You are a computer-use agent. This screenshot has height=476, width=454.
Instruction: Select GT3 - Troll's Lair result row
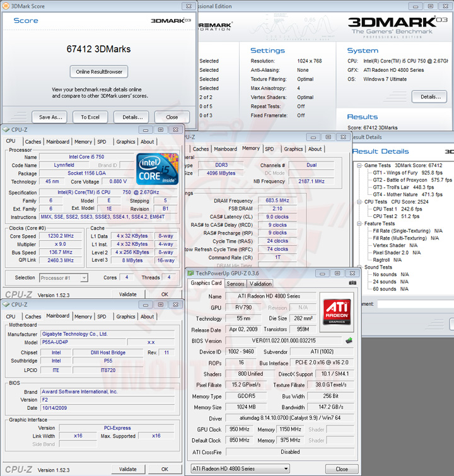pyautogui.click(x=404, y=187)
